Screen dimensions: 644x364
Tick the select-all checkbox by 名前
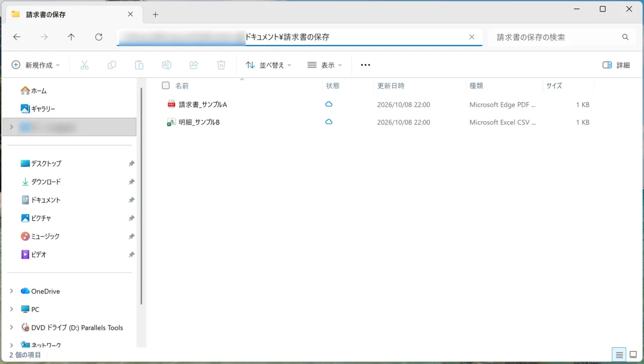pos(166,85)
